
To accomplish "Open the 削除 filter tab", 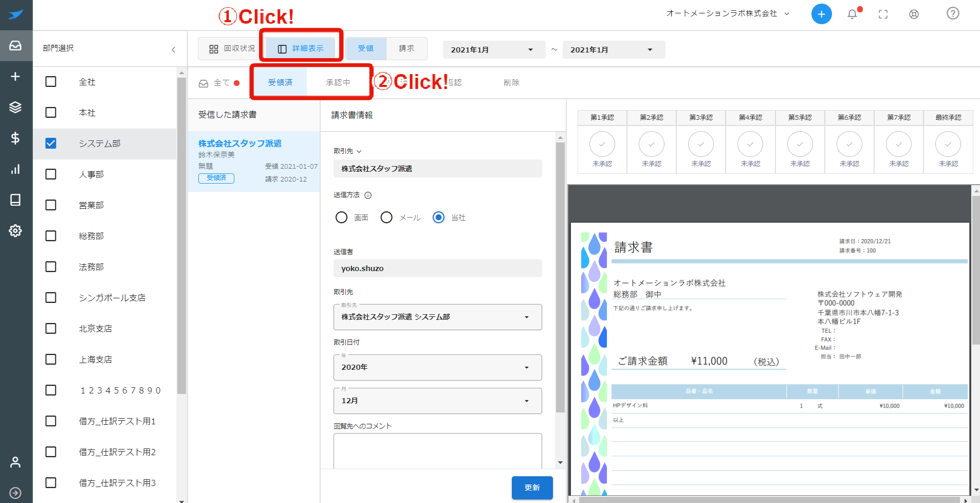I will point(511,82).
